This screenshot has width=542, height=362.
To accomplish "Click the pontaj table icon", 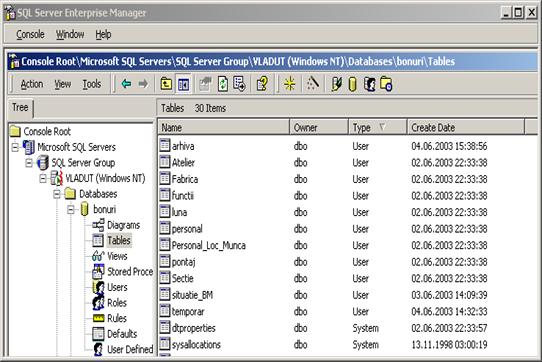I will [165, 261].
